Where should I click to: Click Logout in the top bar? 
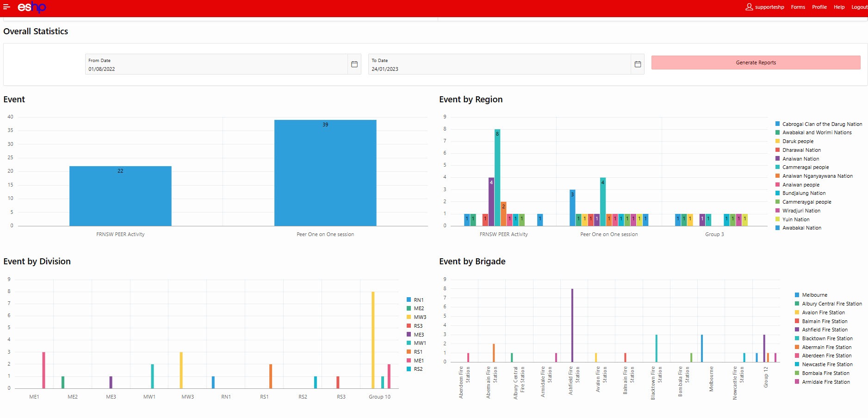pos(859,7)
